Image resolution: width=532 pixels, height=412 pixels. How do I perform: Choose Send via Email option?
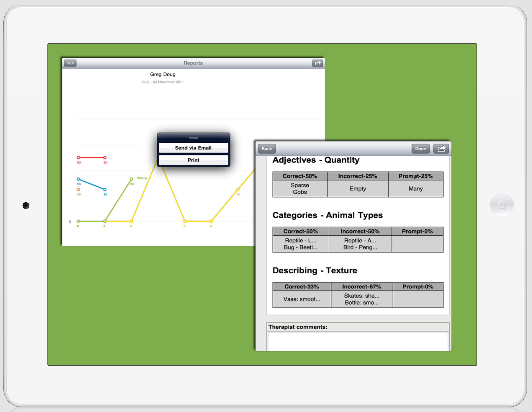(193, 148)
